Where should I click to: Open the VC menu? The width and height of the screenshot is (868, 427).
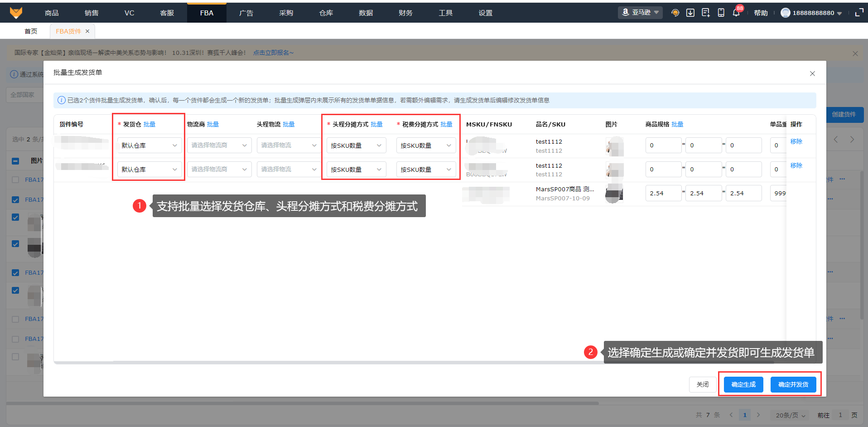click(130, 13)
